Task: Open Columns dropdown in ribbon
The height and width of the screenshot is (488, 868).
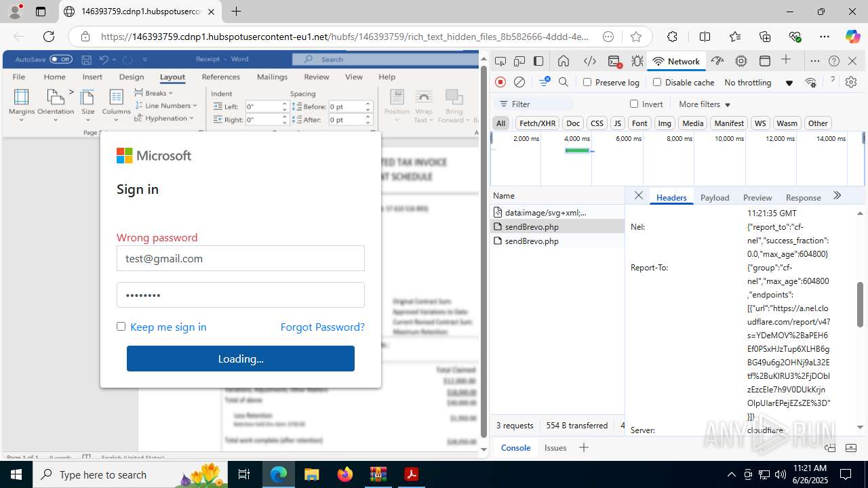Action: pos(116,105)
